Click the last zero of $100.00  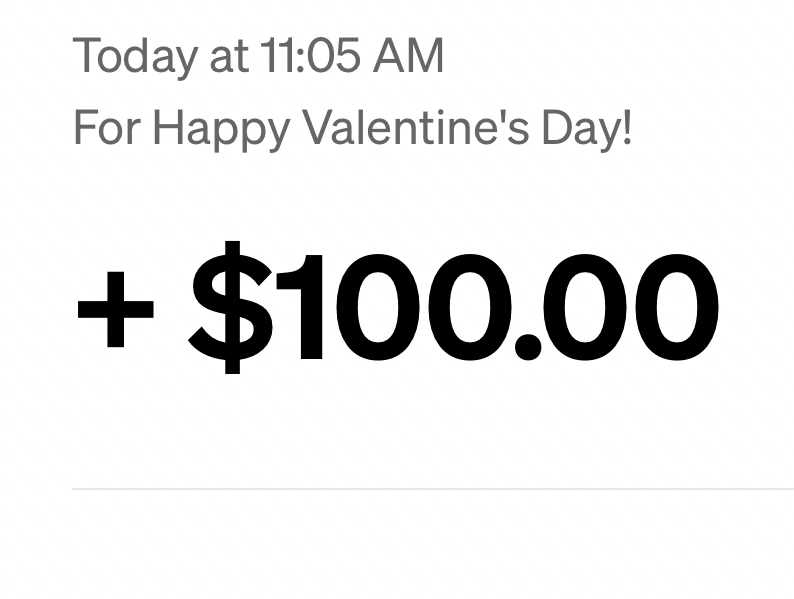click(x=674, y=307)
